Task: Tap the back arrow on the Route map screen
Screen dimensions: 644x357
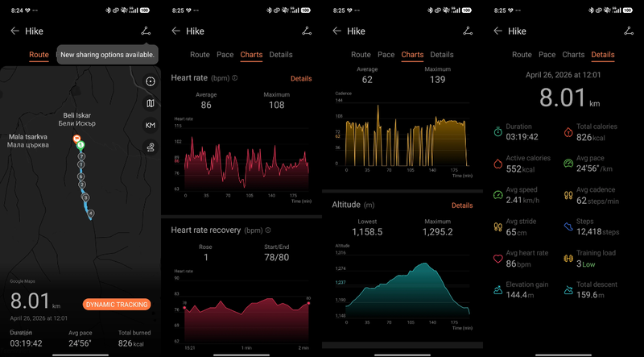Action: 14,31
